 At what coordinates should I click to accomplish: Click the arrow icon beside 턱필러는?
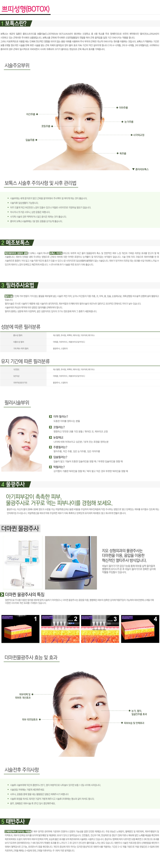(50, 467)
